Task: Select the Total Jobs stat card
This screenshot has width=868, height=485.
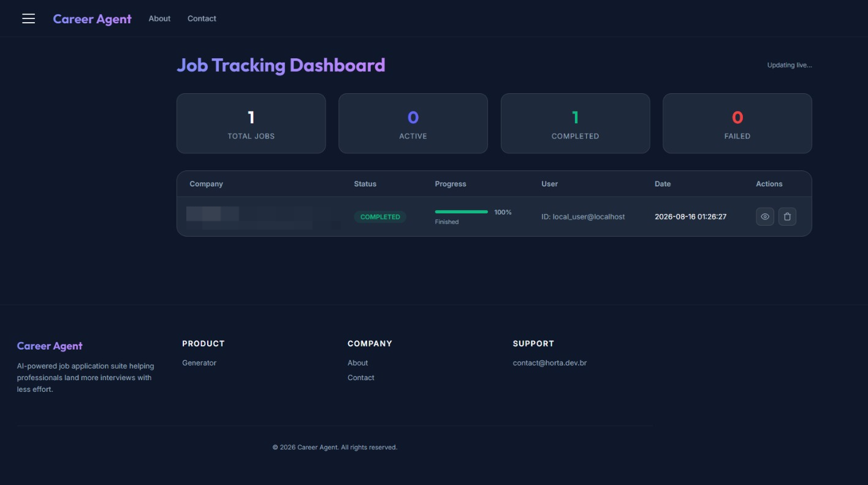Action: point(251,123)
